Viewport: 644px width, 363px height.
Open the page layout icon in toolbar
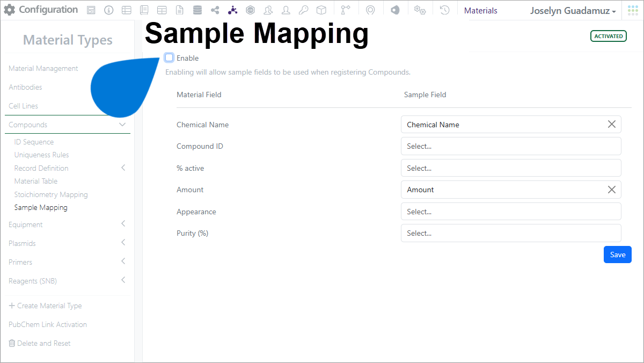pos(91,10)
